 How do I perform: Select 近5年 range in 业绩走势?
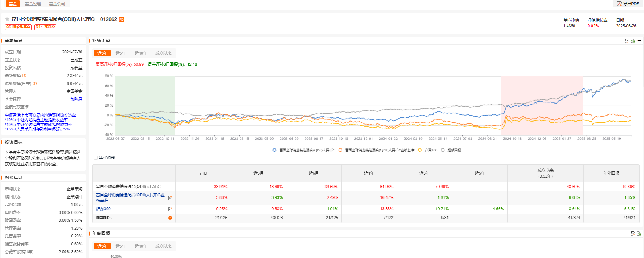pos(121,53)
